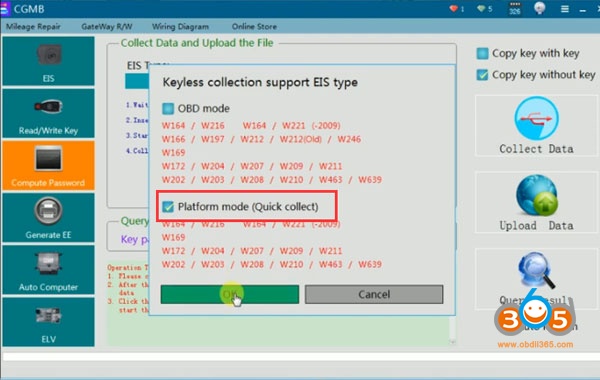
Task: Select the Read/Write Key sidebar icon
Action: [48, 114]
